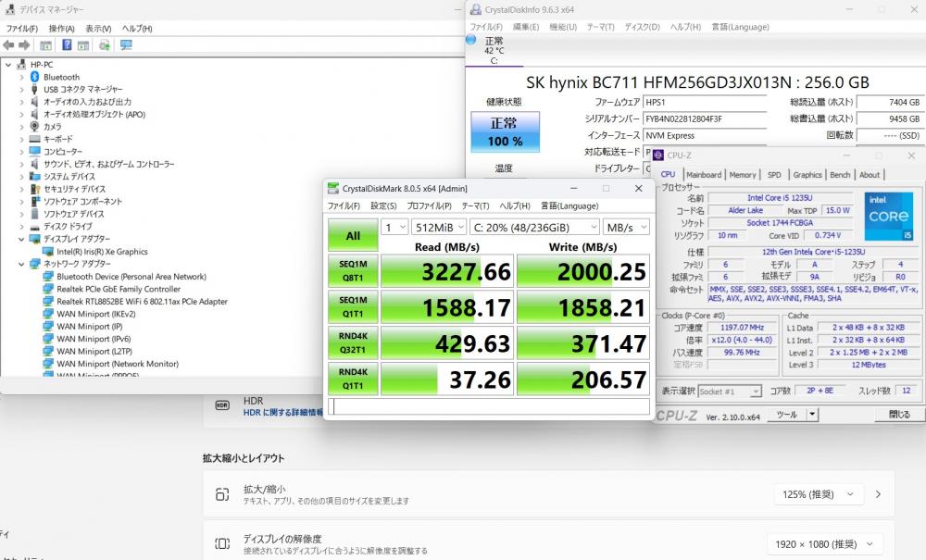The image size is (926, 560).
Task: Click the ディスプレイの解像度 icon in Settings
Action: tap(222, 543)
